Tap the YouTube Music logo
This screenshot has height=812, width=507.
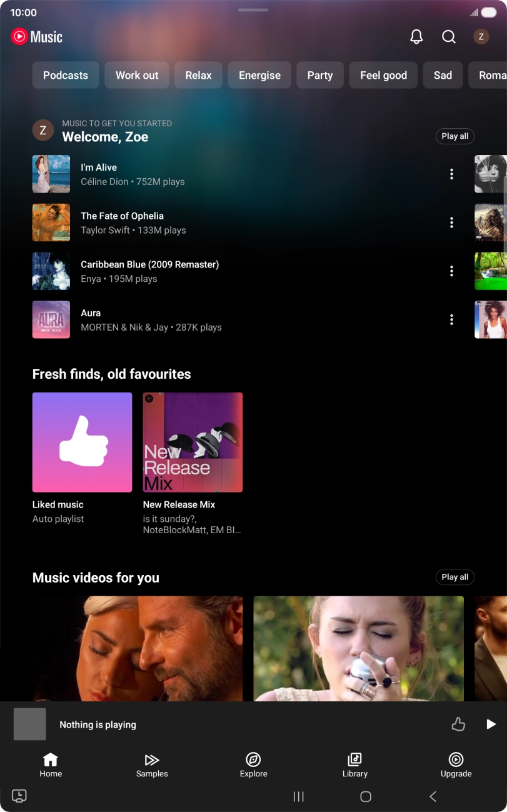click(37, 37)
